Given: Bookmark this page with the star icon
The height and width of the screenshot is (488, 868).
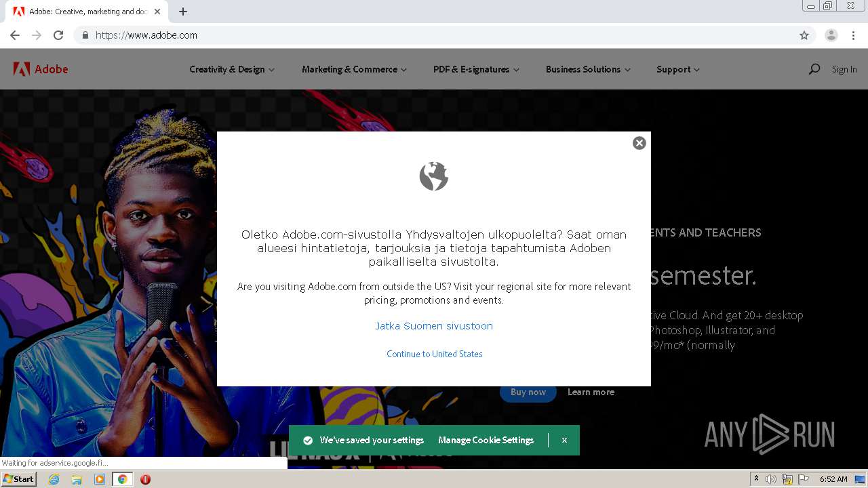Looking at the screenshot, I should 804,35.
